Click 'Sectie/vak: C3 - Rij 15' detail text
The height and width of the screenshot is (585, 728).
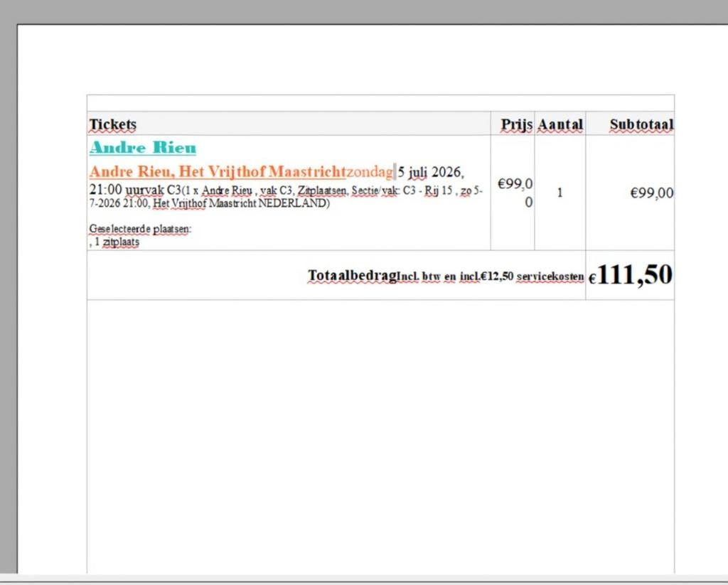[402, 190]
